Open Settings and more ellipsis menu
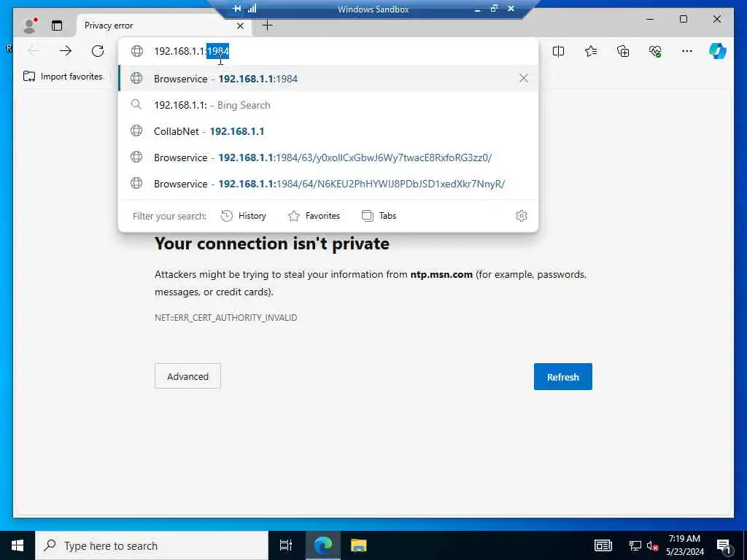 click(x=687, y=51)
